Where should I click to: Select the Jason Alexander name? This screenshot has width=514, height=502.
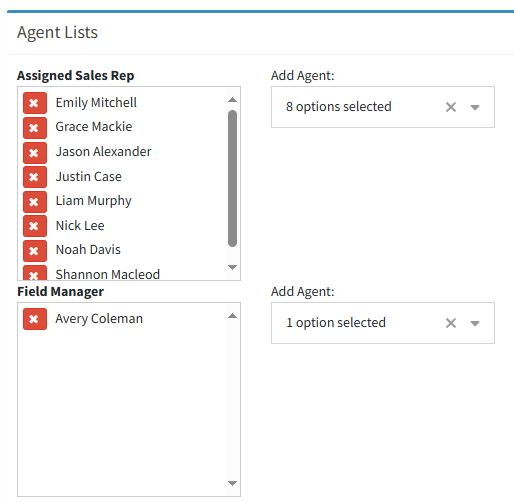[x=103, y=152]
